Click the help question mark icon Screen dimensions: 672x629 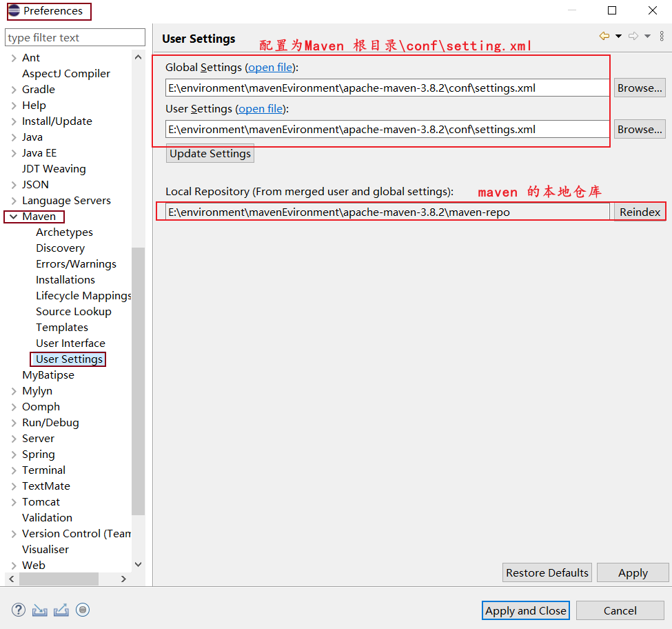(x=19, y=610)
